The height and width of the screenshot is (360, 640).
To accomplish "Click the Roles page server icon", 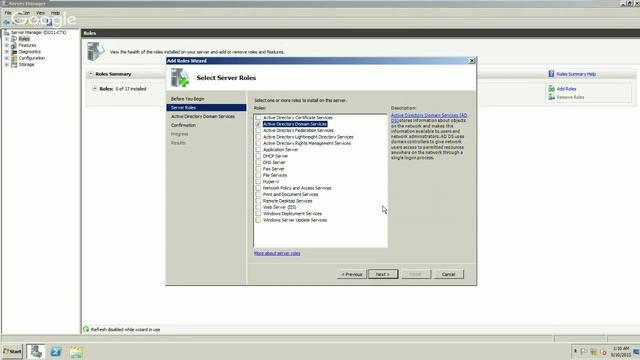I will coord(96,51).
